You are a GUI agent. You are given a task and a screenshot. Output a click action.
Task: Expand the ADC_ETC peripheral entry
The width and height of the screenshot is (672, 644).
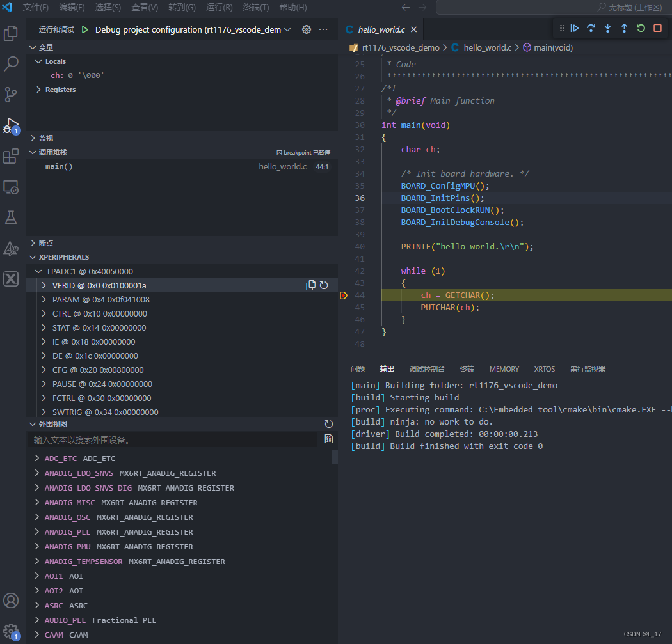pyautogui.click(x=36, y=458)
